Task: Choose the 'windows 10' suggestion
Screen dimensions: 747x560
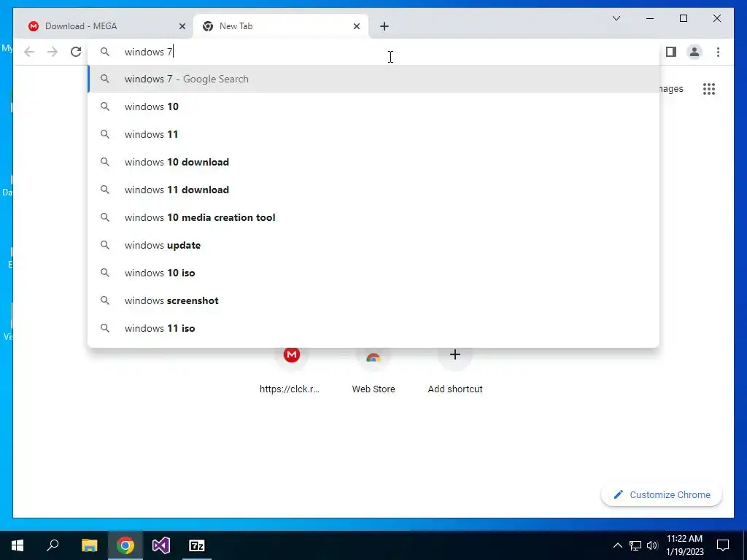Action: [x=373, y=106]
